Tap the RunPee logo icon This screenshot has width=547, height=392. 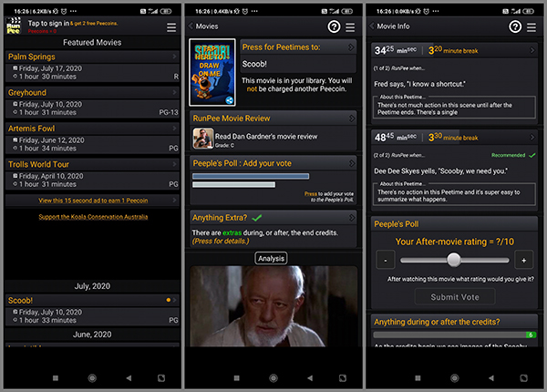coord(14,26)
